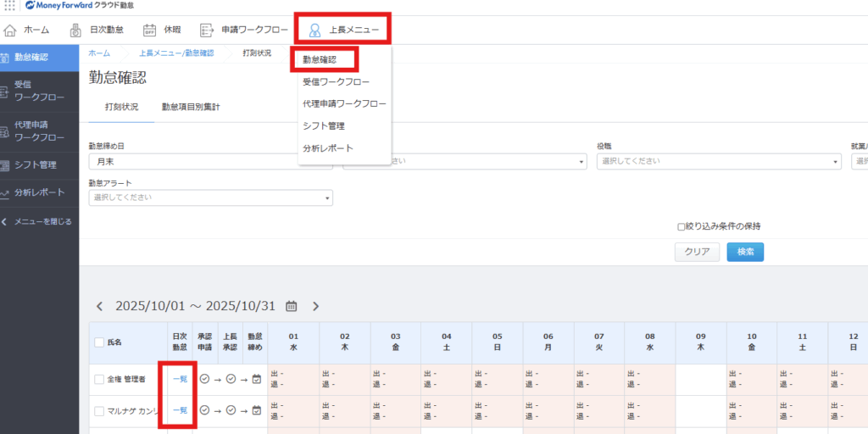The height and width of the screenshot is (434, 868).
Task: Open the calendar date picker icon beside date range
Action: 292,306
